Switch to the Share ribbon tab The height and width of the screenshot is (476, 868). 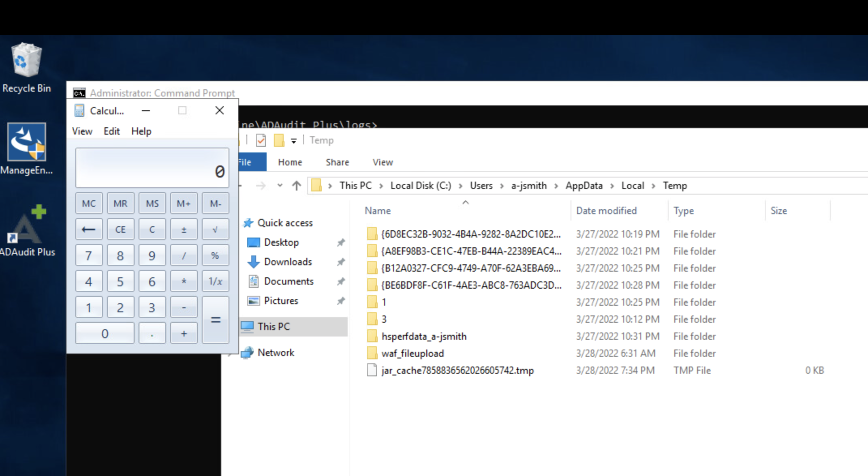[337, 162]
